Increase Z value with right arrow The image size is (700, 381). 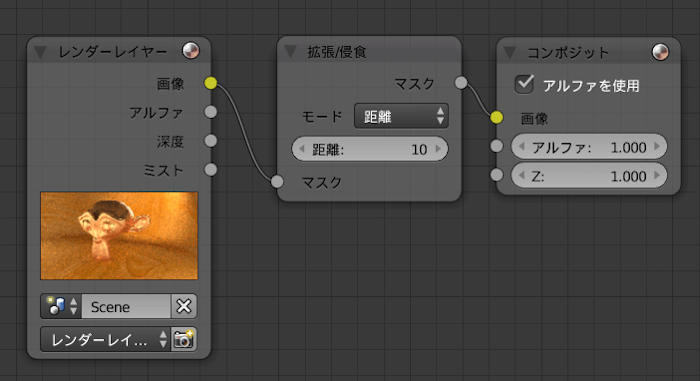[657, 176]
